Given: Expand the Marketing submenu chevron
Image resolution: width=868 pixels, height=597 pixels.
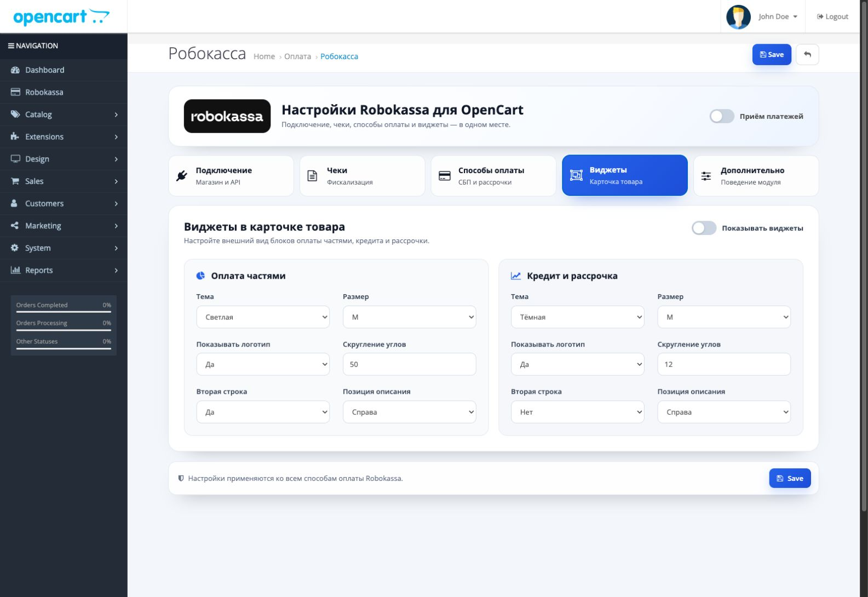Looking at the screenshot, I should tap(116, 226).
